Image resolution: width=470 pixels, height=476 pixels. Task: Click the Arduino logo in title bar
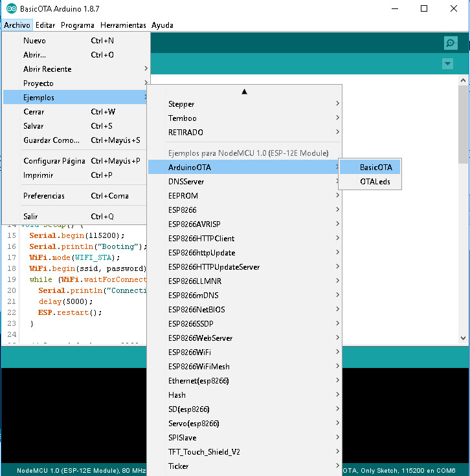pos(12,8)
